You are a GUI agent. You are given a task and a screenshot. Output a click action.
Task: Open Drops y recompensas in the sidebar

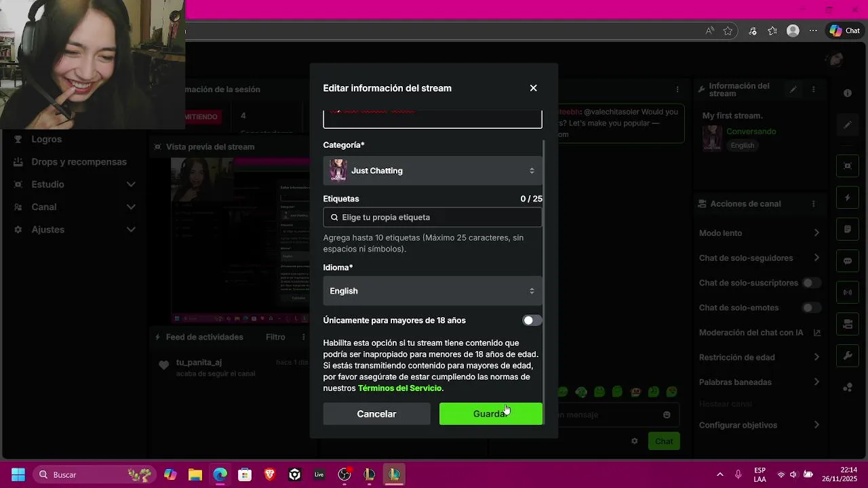(79, 162)
